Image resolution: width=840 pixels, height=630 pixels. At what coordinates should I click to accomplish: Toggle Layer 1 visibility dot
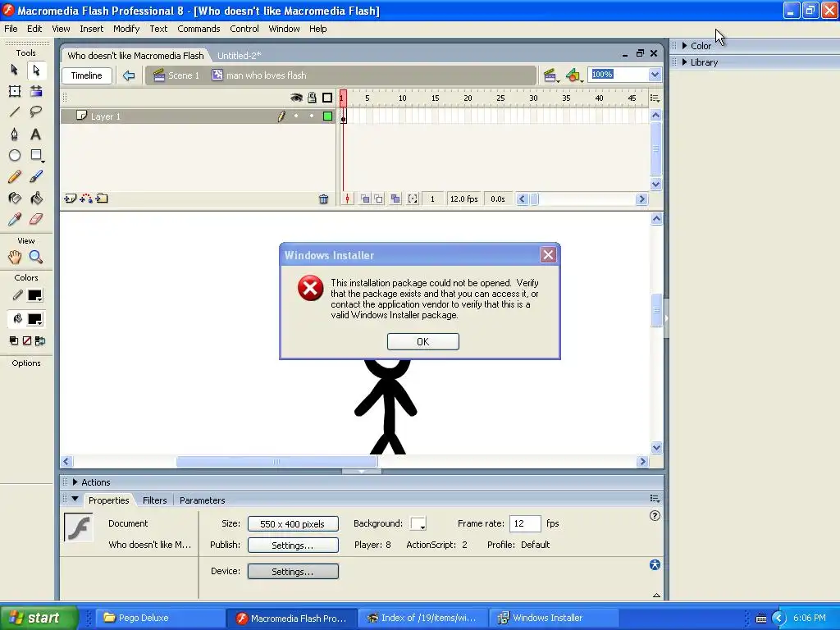click(296, 116)
